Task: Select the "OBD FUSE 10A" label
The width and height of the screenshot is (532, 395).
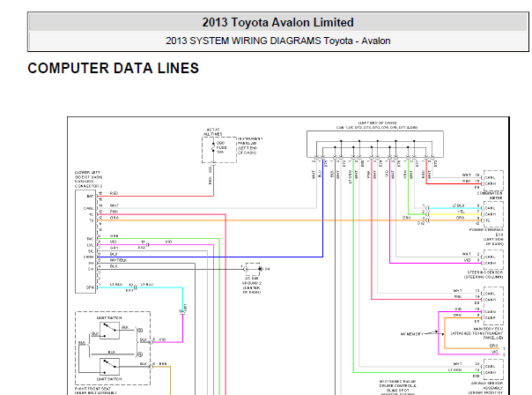Action: [221, 147]
